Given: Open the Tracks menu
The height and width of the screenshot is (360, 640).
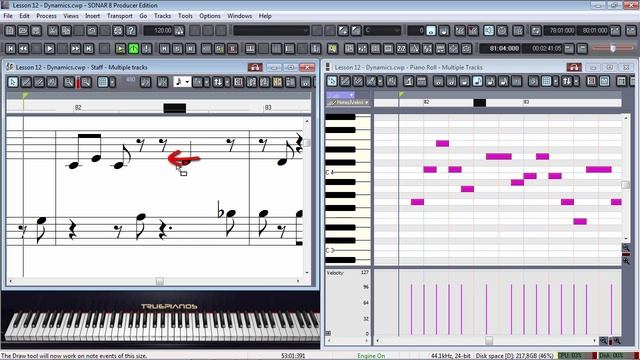Looking at the screenshot, I should pyautogui.click(x=162, y=16).
